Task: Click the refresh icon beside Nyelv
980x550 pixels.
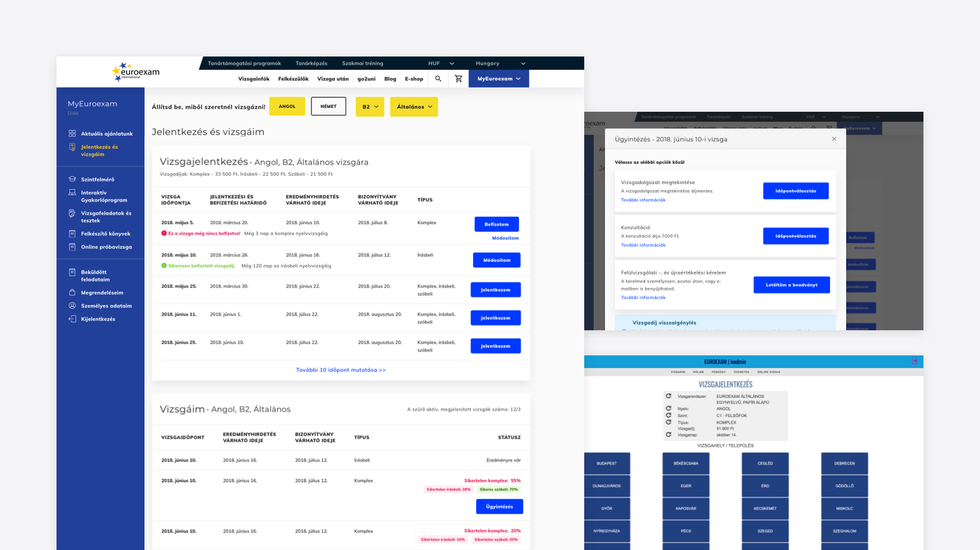Action: coord(668,408)
